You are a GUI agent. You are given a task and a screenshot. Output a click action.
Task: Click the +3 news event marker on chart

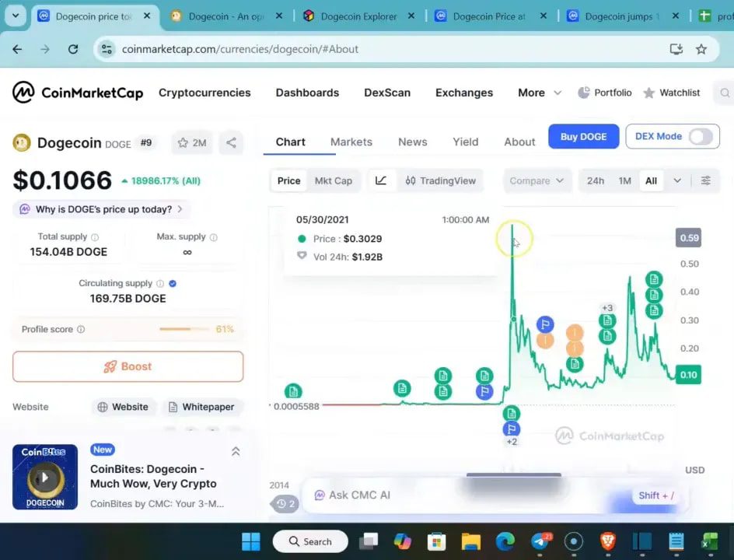[x=607, y=308]
